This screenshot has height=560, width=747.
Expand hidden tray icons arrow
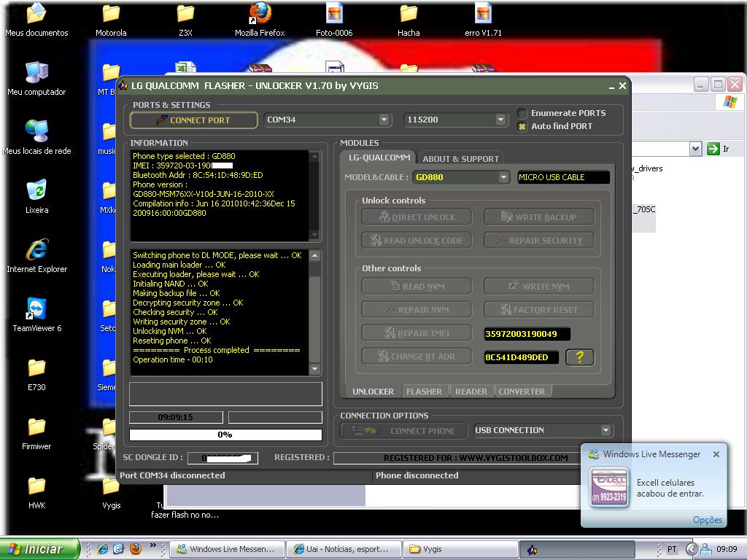(x=692, y=550)
